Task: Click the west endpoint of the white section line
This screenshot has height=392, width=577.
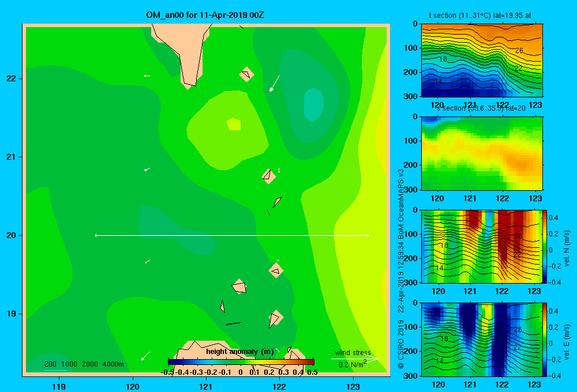Action: click(x=96, y=235)
